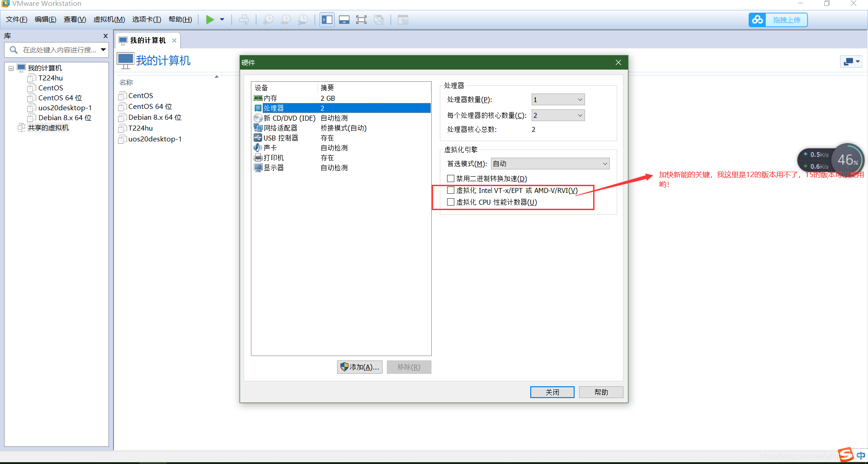Select the 声卡 sound card row
This screenshot has width=868, height=464.
pyautogui.click(x=341, y=148)
